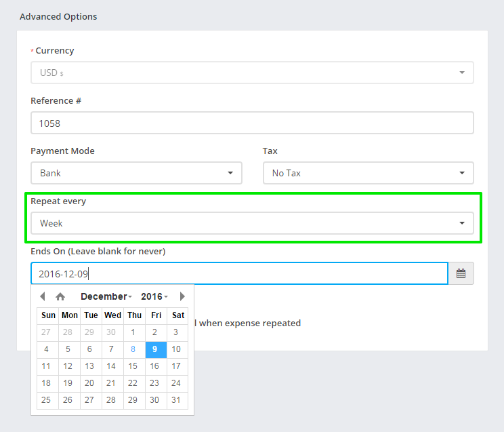This screenshot has height=432, width=504.
Task: Choose December 25 on the calendar
Action: 46,400
